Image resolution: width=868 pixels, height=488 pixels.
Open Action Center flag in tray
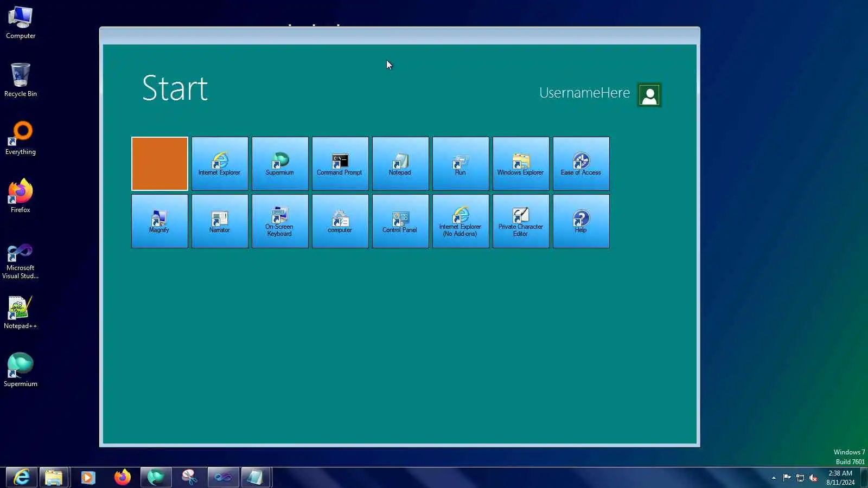click(787, 478)
